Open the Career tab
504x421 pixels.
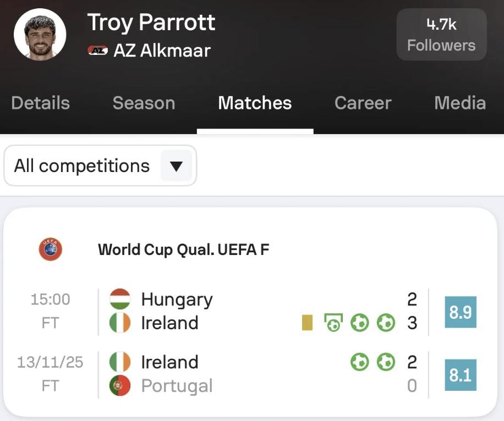[x=363, y=103]
